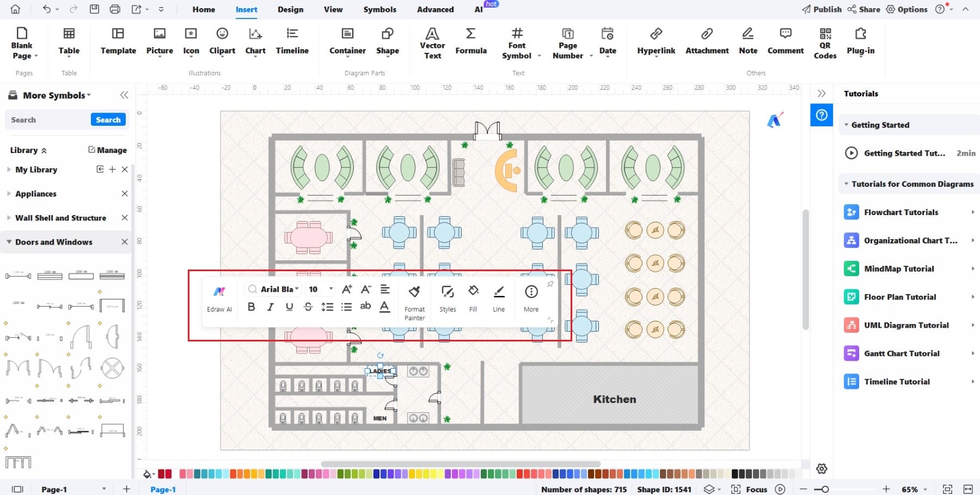Toggle Bold formatting
Image resolution: width=980 pixels, height=495 pixels.
(x=251, y=307)
